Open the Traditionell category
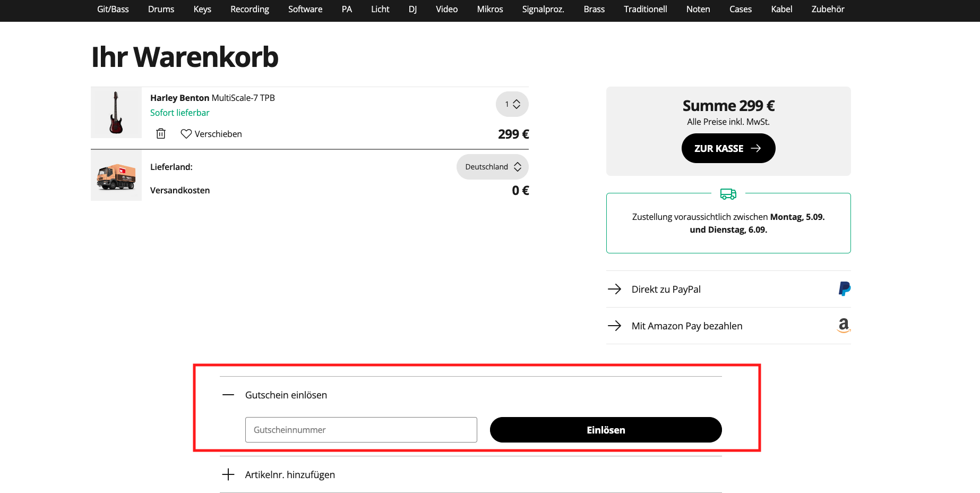Viewport: 980px width, 493px height. tap(646, 9)
